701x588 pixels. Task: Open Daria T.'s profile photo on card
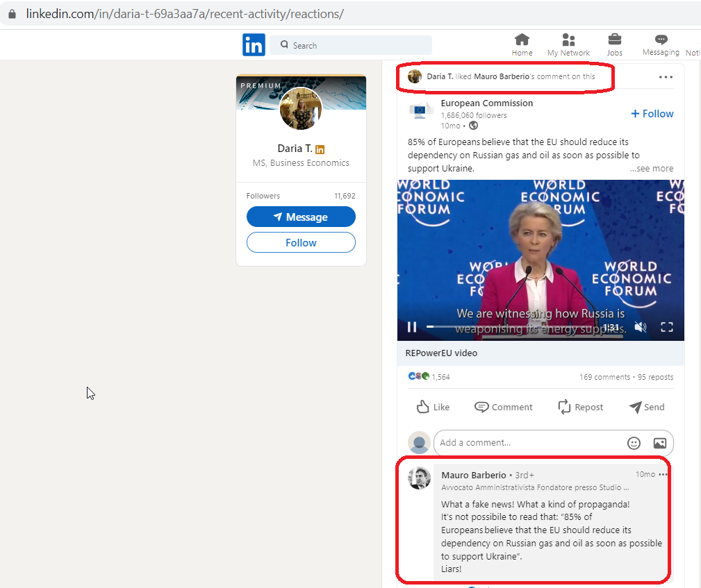[301, 108]
